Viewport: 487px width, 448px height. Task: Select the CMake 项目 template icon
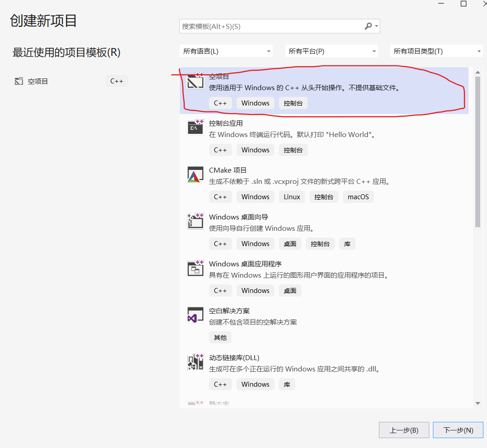click(x=196, y=174)
